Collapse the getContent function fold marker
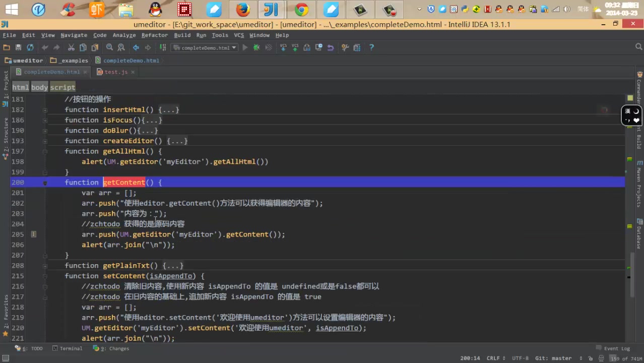Screen dimensions: 644x363 point(45,182)
